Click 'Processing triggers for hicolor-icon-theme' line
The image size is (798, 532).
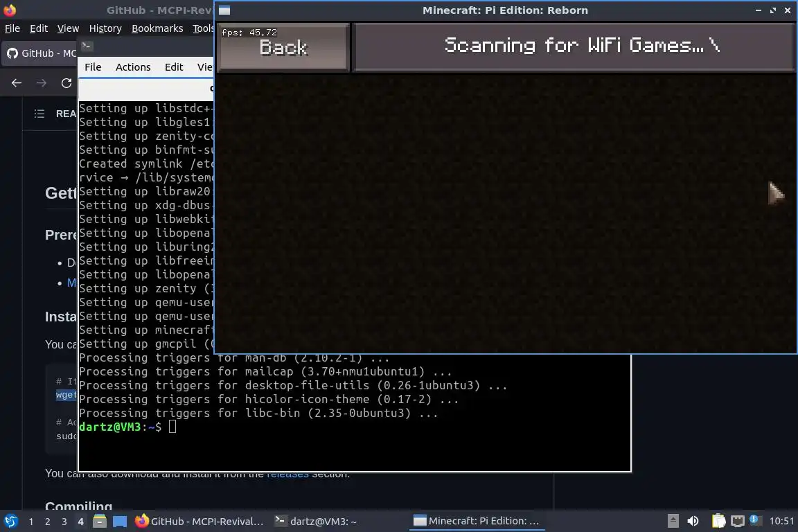click(x=269, y=399)
